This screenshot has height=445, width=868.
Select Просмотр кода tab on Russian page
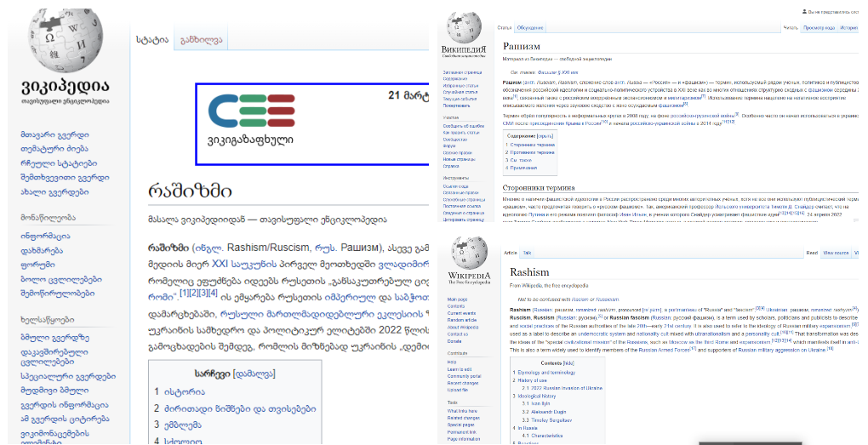pos(819,27)
